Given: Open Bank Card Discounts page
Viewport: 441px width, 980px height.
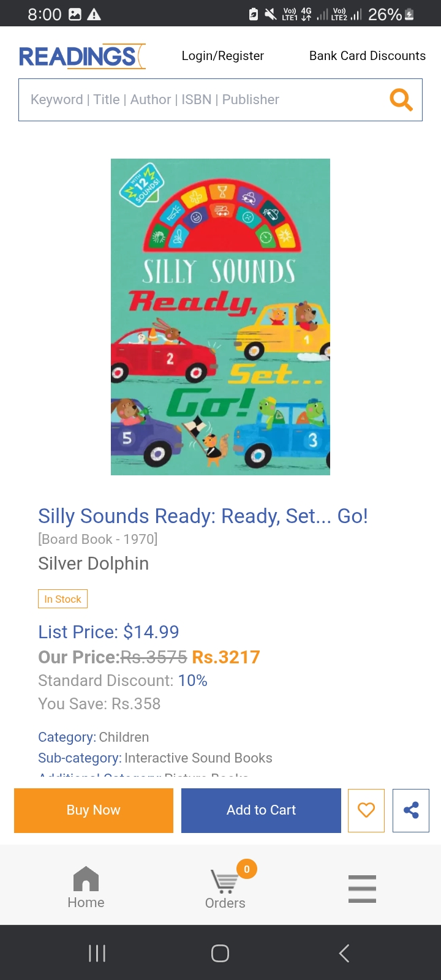Looking at the screenshot, I should 367,56.
